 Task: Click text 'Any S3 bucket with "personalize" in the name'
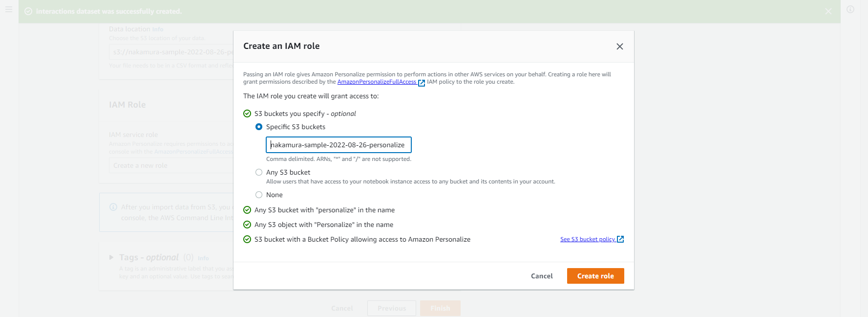324,210
